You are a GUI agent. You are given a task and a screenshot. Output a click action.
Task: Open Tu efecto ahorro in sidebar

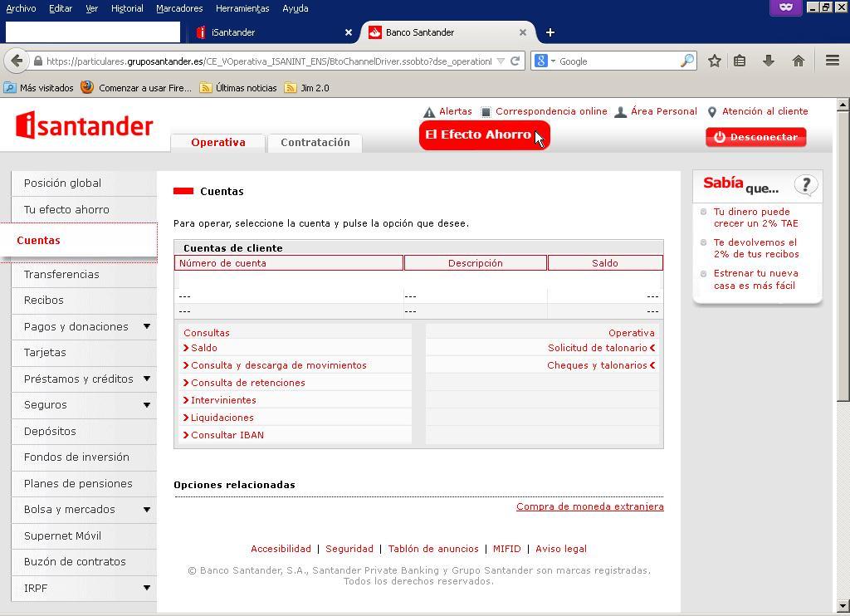(84, 209)
